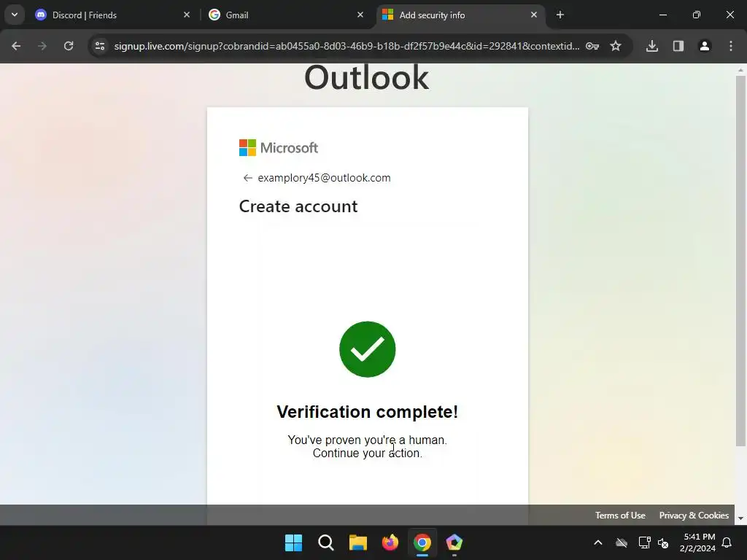
Task: Reload the current page
Action: coord(69,46)
